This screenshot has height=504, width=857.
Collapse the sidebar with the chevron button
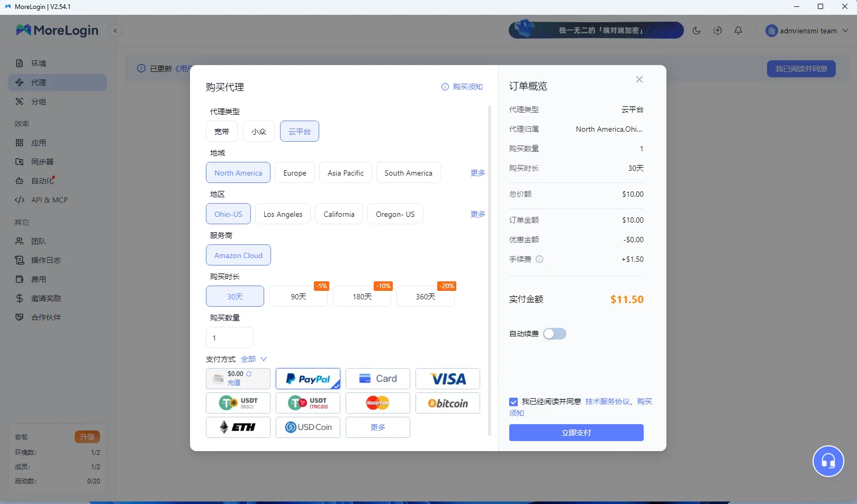point(115,31)
